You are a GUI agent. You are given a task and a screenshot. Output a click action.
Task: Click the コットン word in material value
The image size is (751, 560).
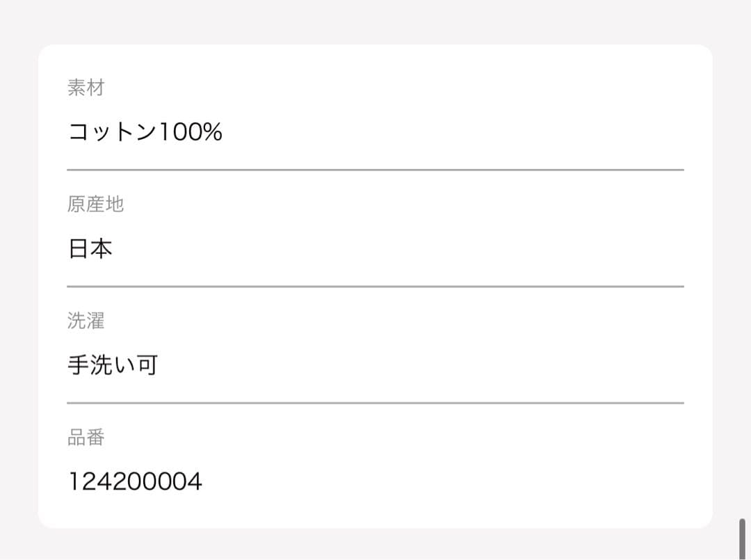click(113, 131)
